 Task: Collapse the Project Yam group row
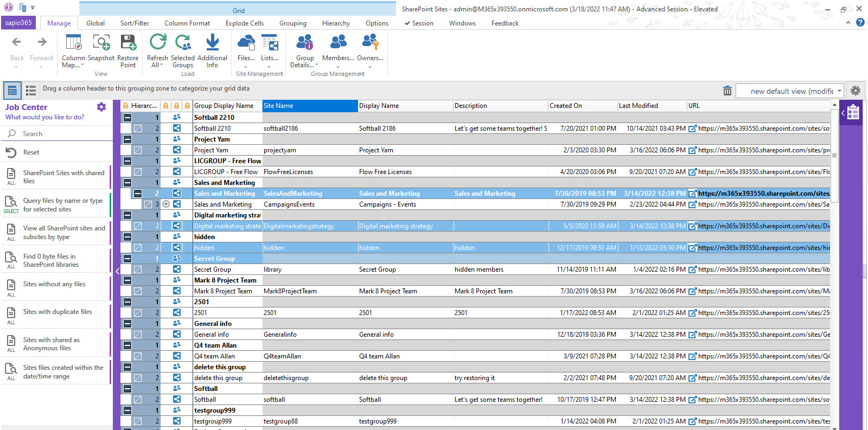tap(127, 139)
